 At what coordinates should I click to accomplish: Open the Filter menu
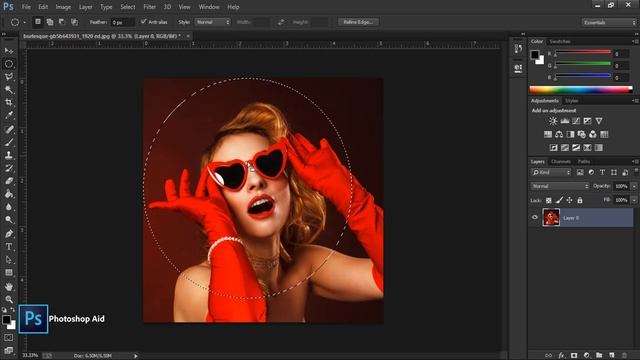(149, 7)
